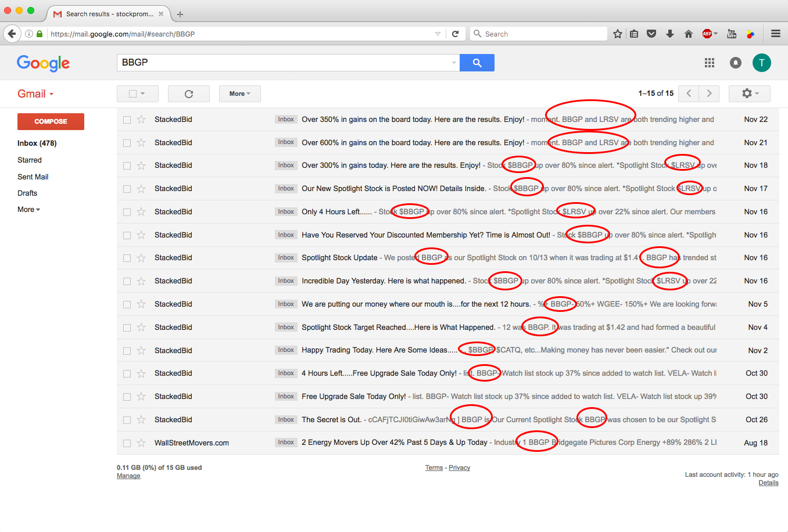Image resolution: width=788 pixels, height=532 pixels.
Task: Go to older results arrow
Action: [x=708, y=94]
